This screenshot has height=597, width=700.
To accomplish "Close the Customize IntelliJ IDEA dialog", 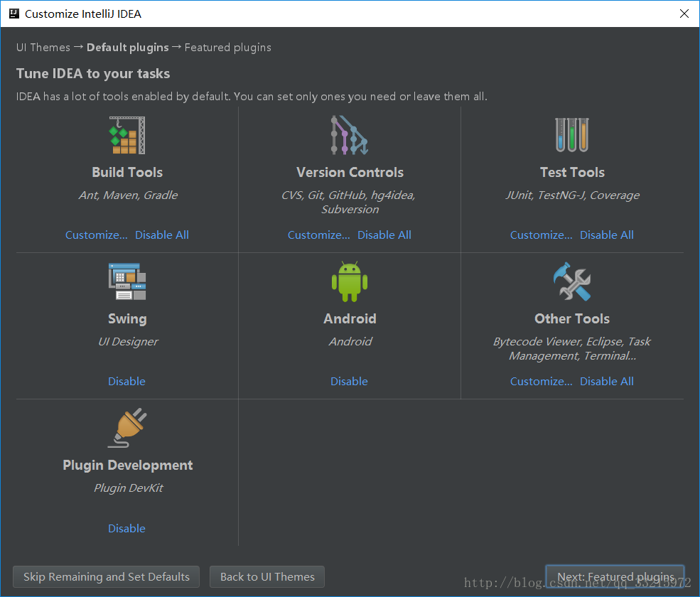I will coord(684,14).
